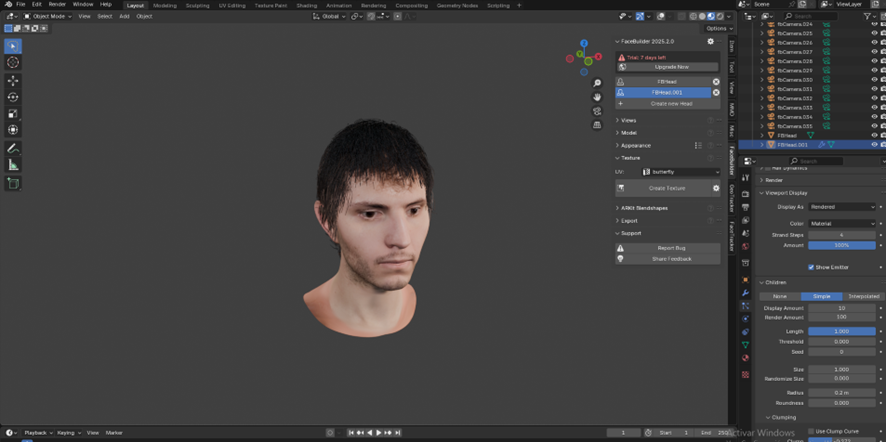Activate the Annotate pencil tool

pyautogui.click(x=13, y=148)
